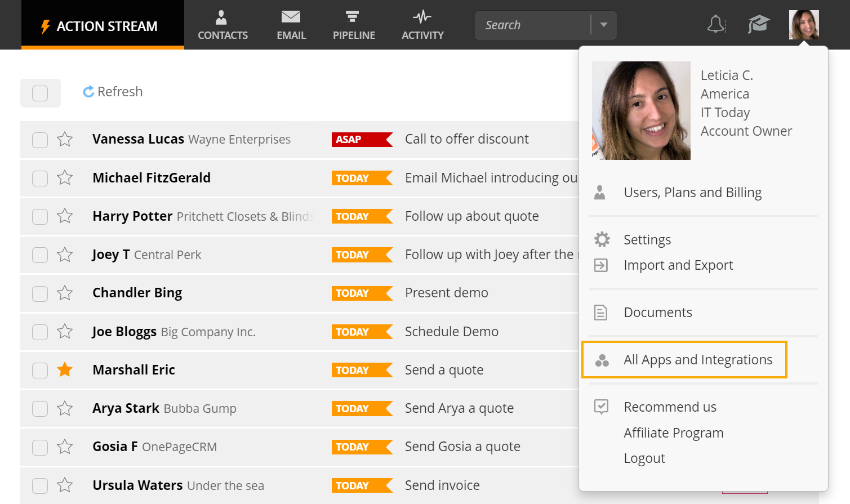Star the Joe Bloggs contact

[x=65, y=331]
